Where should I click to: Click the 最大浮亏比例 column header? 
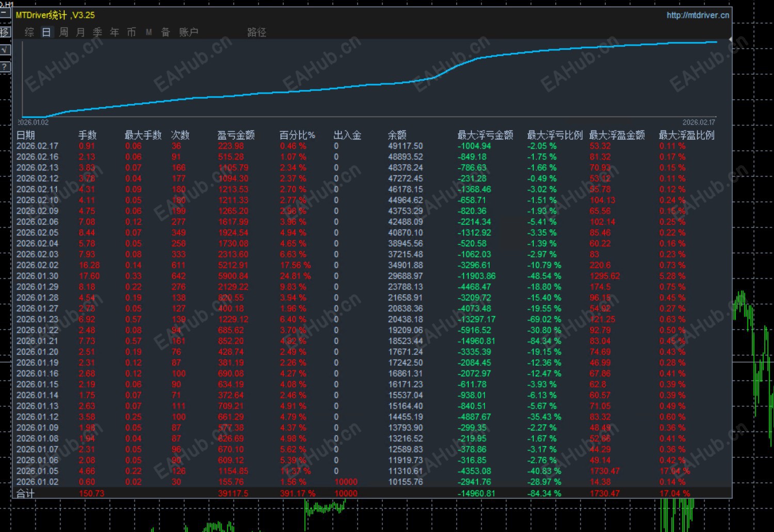point(555,135)
